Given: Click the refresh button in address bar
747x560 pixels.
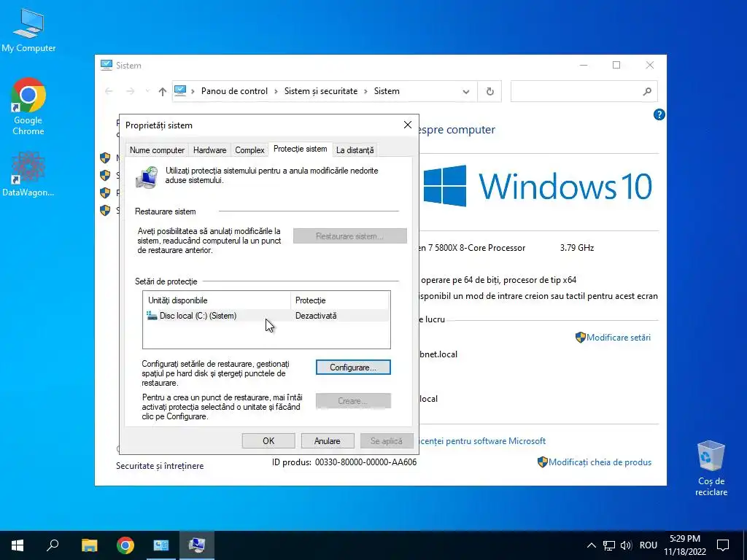Looking at the screenshot, I should click(489, 91).
